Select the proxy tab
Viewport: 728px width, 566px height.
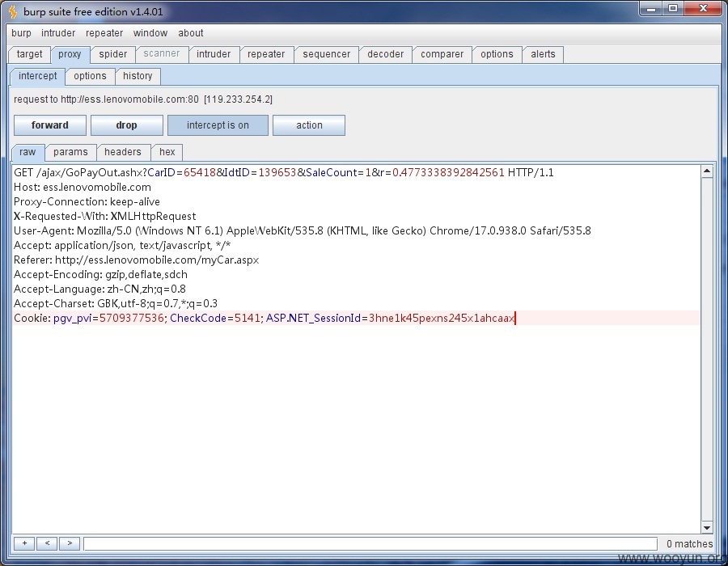(70, 54)
